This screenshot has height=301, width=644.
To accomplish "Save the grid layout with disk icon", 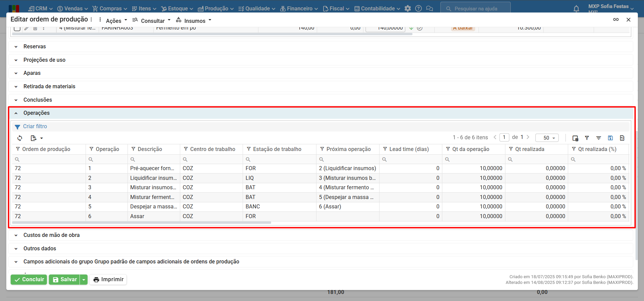I will click(610, 138).
